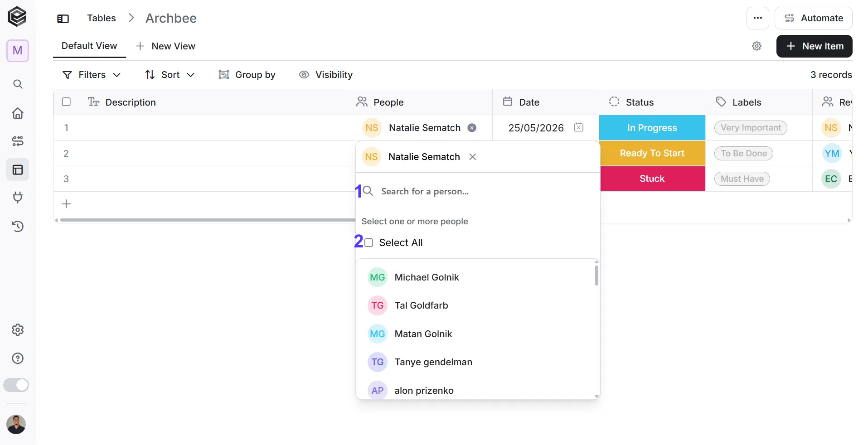The width and height of the screenshot is (868, 445).
Task: Select Tal Goldfarb from the list
Action: [x=475, y=305]
